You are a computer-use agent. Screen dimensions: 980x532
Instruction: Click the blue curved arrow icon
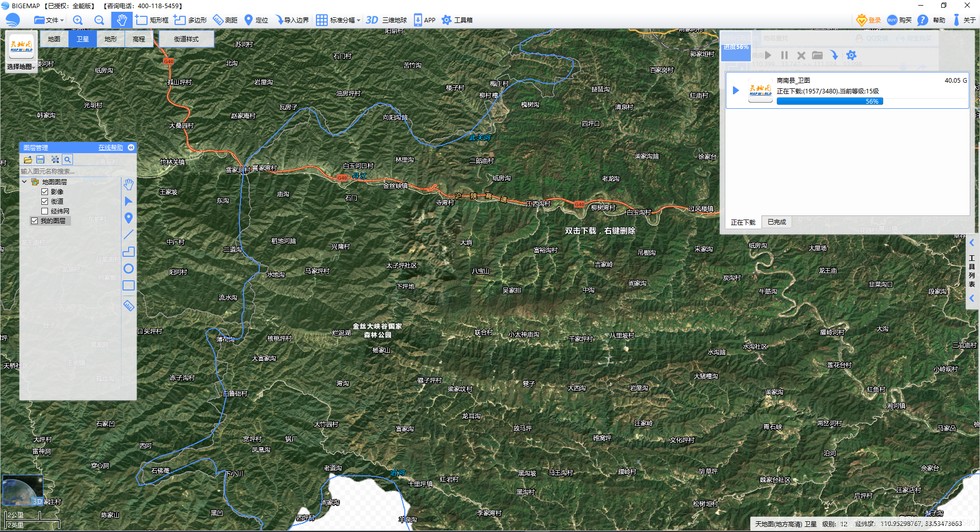coord(834,55)
